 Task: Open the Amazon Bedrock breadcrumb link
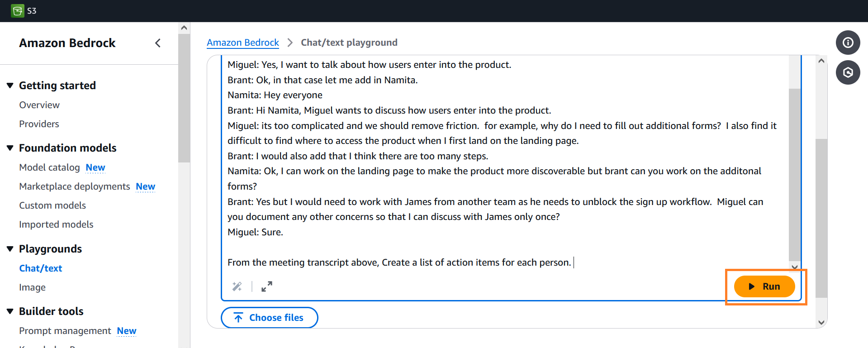(x=243, y=43)
